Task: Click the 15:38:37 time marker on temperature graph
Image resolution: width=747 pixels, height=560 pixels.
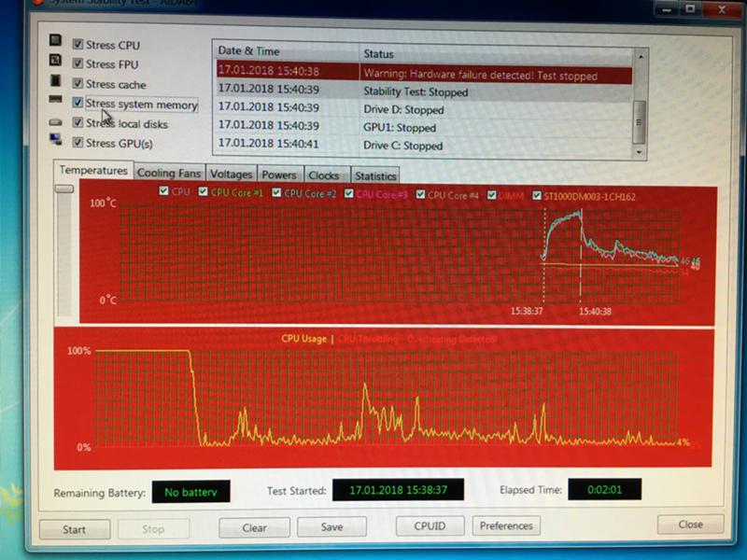Action: coord(527,311)
